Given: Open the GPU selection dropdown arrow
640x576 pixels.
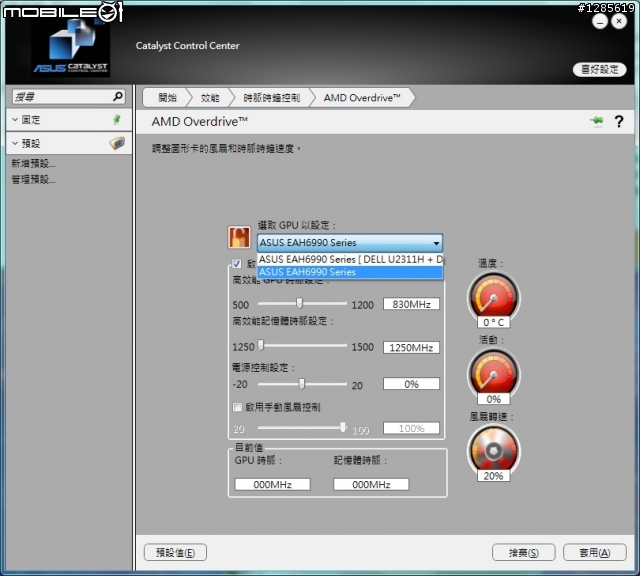Looking at the screenshot, I should pyautogui.click(x=436, y=243).
